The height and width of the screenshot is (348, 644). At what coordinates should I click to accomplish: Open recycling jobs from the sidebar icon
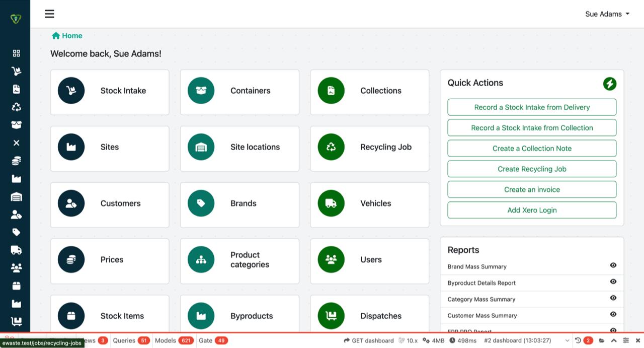tap(16, 107)
